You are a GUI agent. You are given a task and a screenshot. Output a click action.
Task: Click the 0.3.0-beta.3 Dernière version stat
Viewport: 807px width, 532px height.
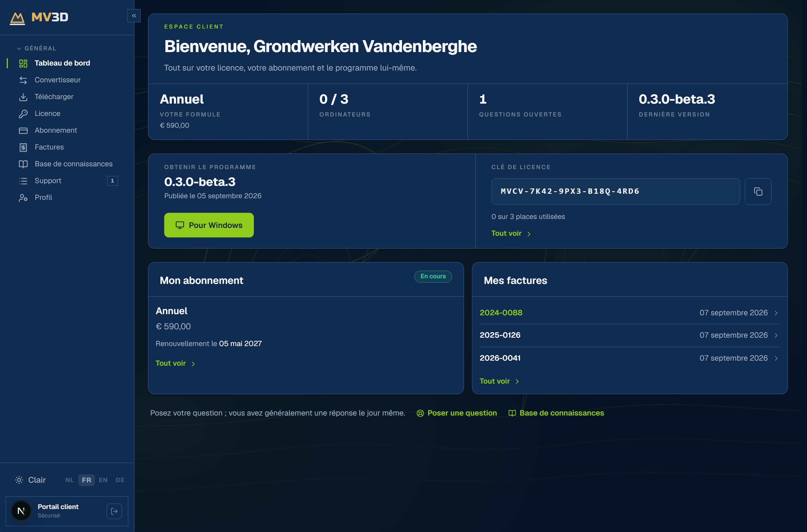click(x=707, y=112)
